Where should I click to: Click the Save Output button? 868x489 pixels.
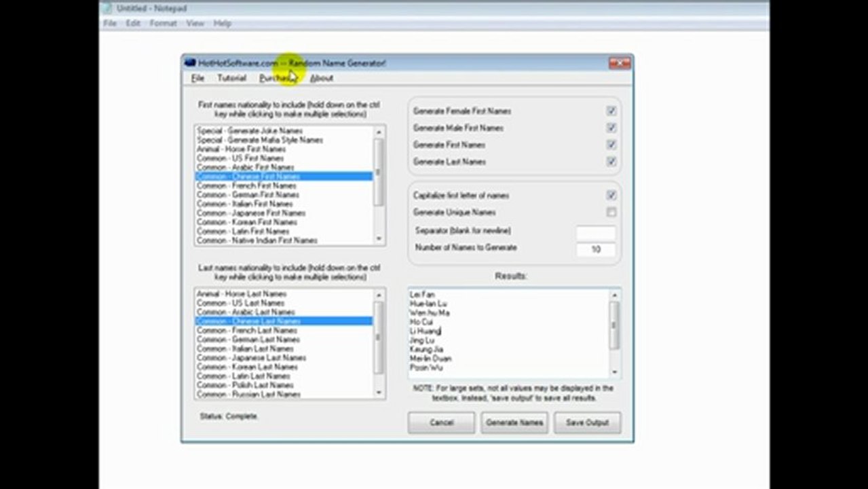[x=587, y=422]
